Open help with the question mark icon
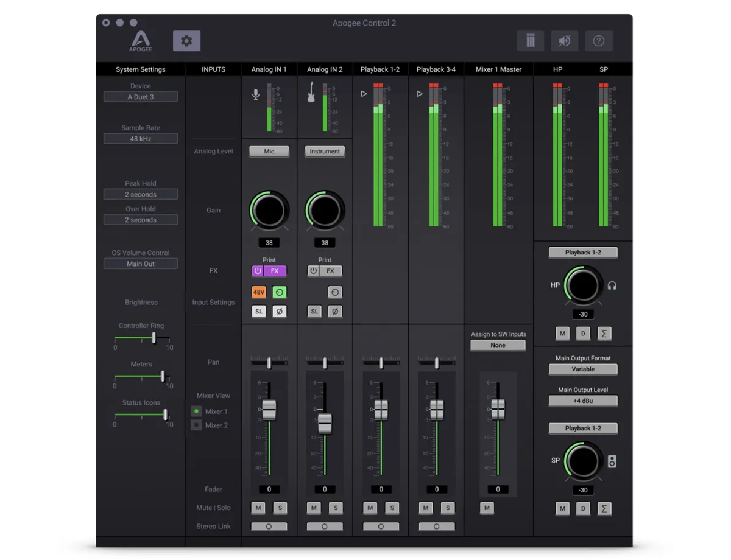 tap(599, 41)
